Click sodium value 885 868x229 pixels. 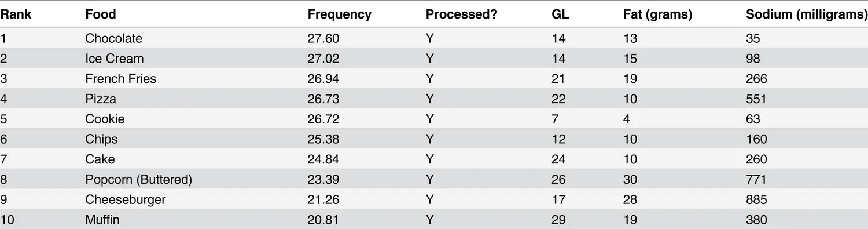pyautogui.click(x=757, y=200)
